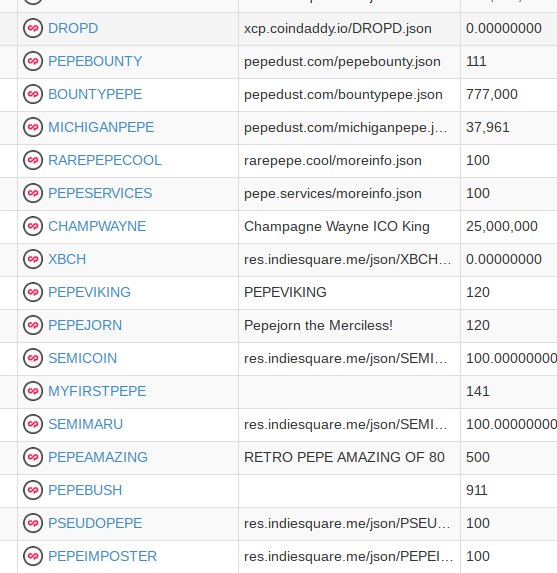Click the Counterparty icon beside PEPESERVICES
557x573 pixels.
pyautogui.click(x=33, y=193)
